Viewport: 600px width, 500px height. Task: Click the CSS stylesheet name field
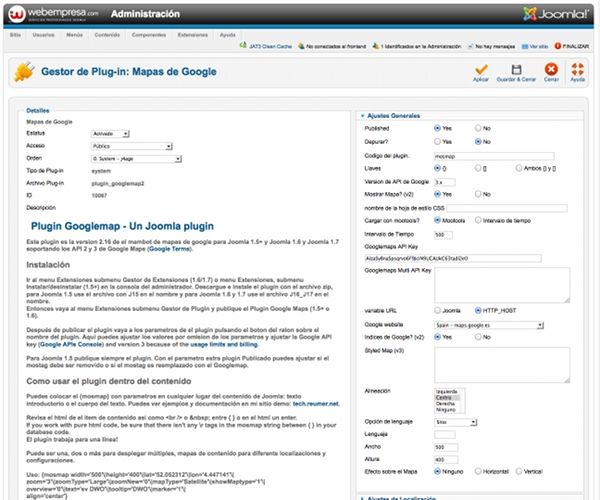[507, 208]
